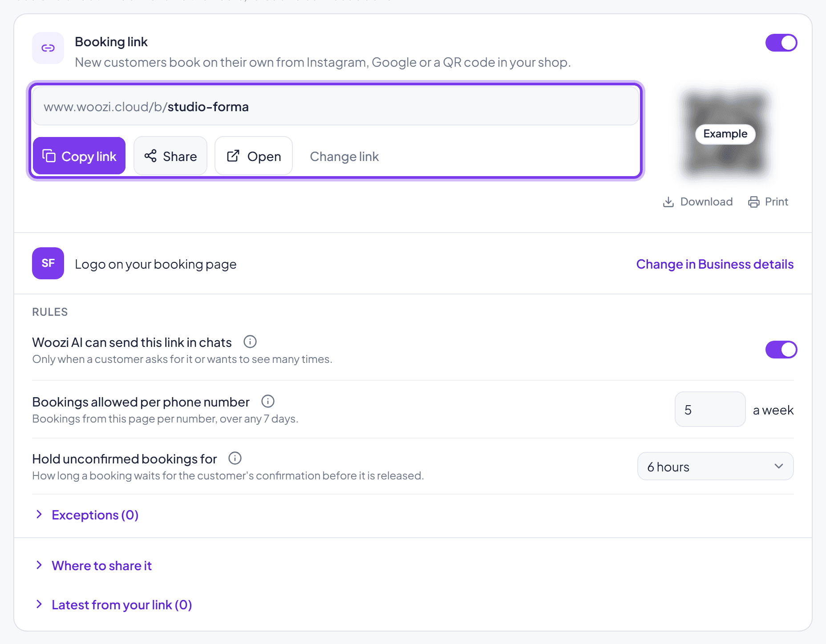Click Change link
Viewport: 826px width, 644px height.
pyautogui.click(x=344, y=157)
